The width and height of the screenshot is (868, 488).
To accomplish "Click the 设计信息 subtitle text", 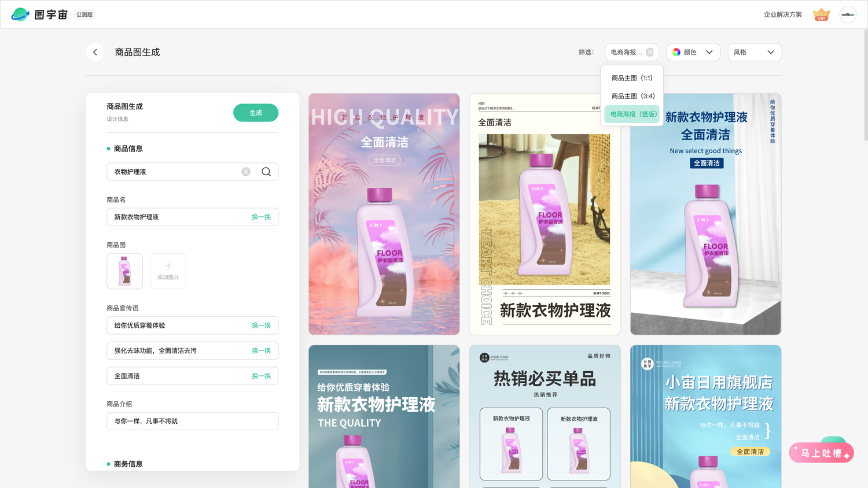I will click(x=117, y=119).
